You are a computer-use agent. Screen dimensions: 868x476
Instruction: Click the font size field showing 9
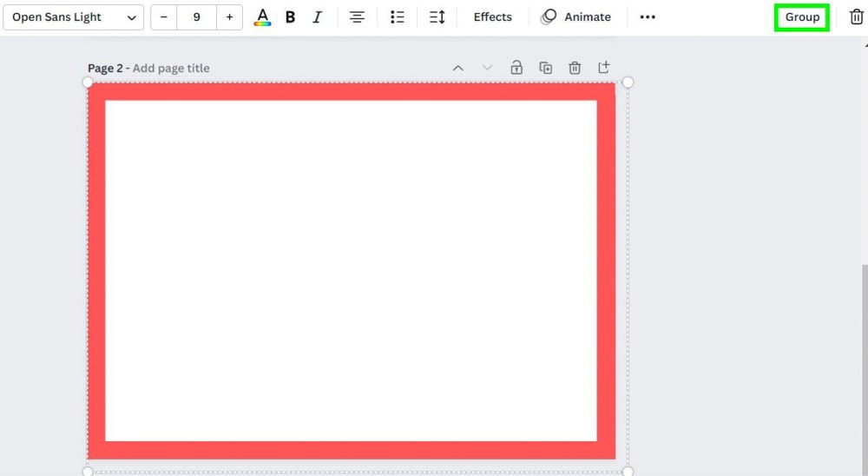pos(197,17)
